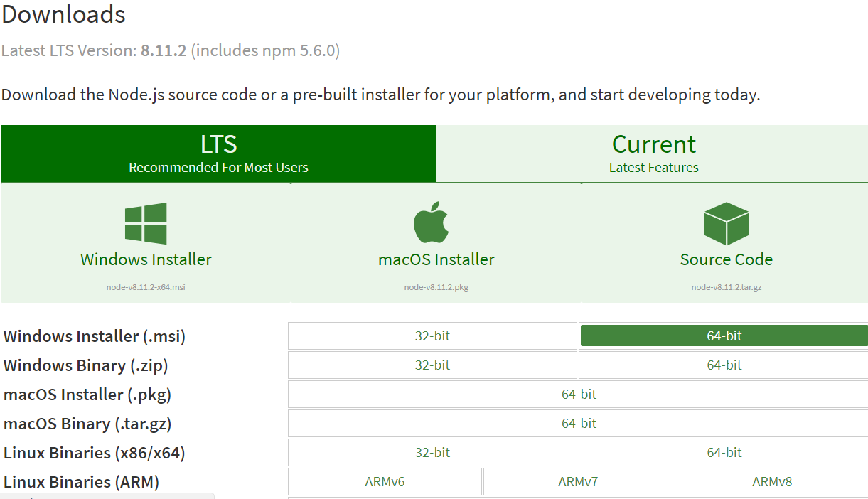Click the 8.11.2 version number

point(164,50)
